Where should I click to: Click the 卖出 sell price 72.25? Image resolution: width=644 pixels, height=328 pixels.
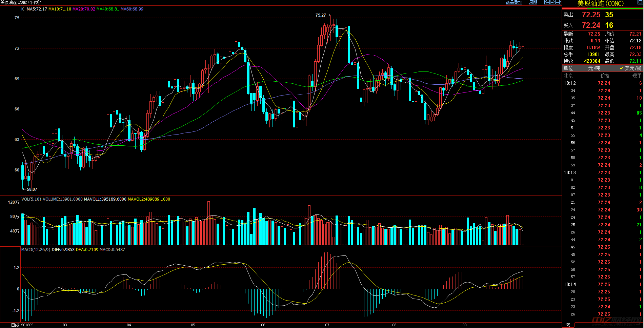pyautogui.click(x=591, y=15)
